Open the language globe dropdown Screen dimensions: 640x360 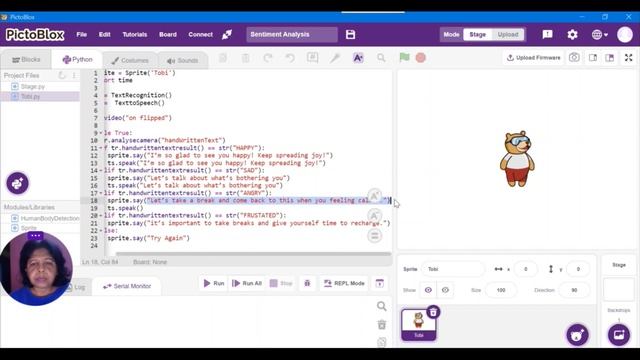pos(600,35)
